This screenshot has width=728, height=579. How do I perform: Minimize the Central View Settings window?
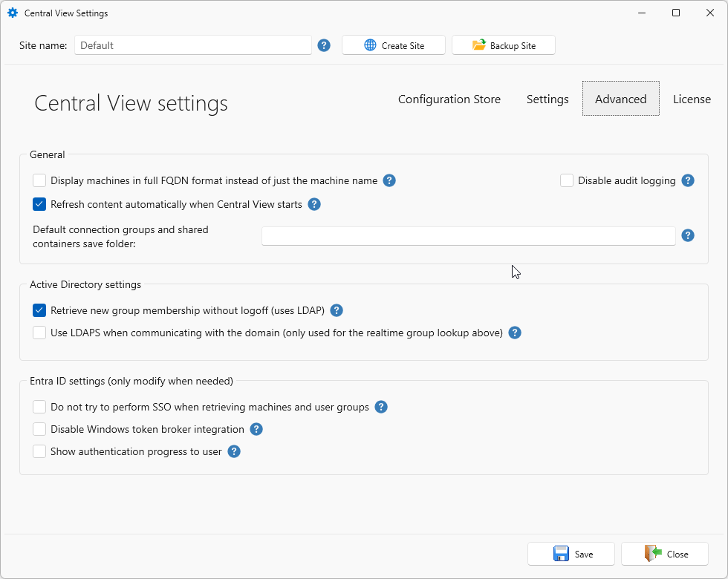pyautogui.click(x=642, y=13)
